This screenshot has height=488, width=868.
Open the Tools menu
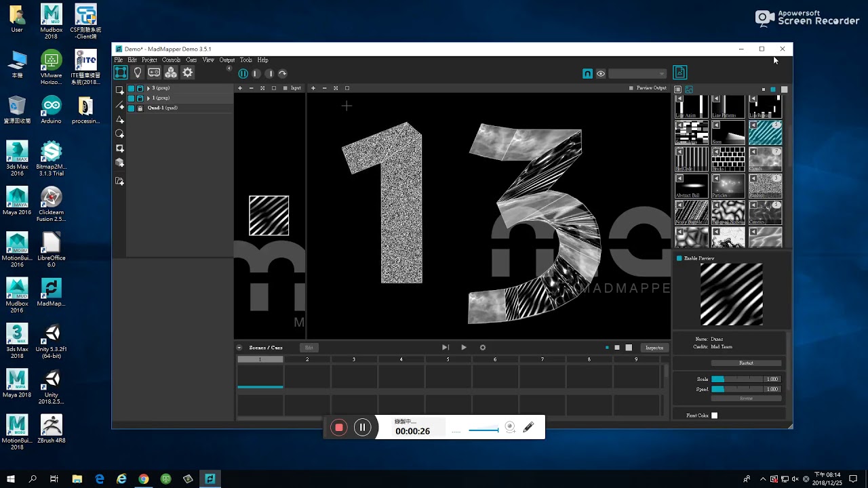(245, 60)
